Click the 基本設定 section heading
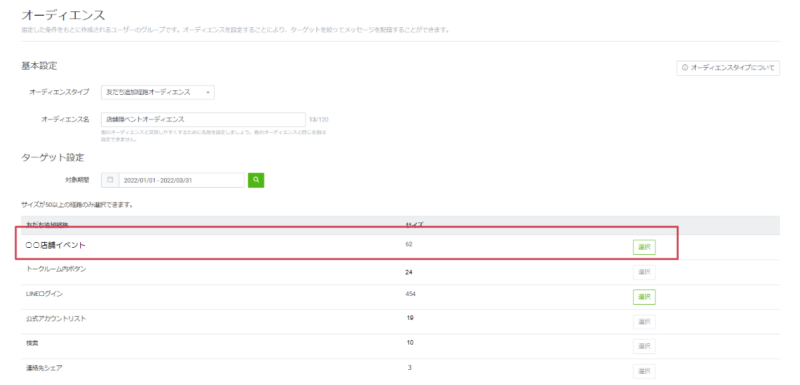This screenshot has height=385, width=800. (x=39, y=66)
